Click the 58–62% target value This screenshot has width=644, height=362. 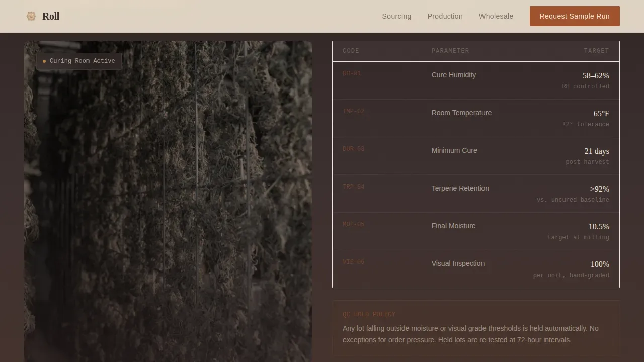pyautogui.click(x=596, y=76)
